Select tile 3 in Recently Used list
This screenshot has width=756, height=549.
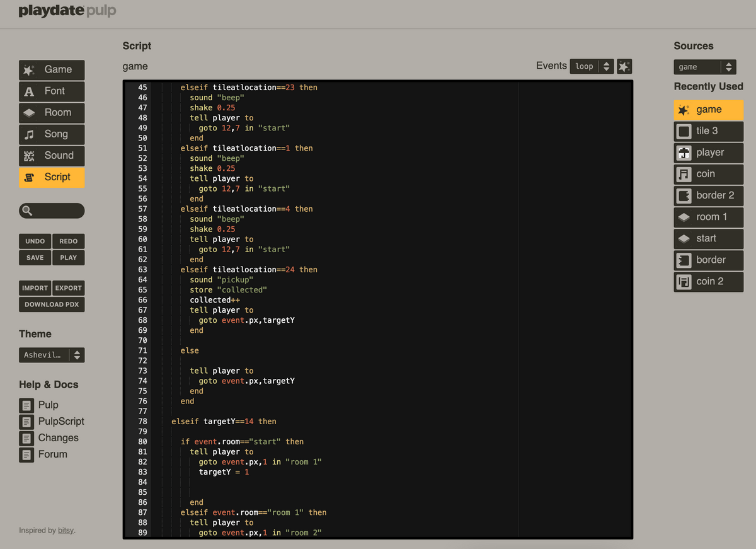coord(709,131)
